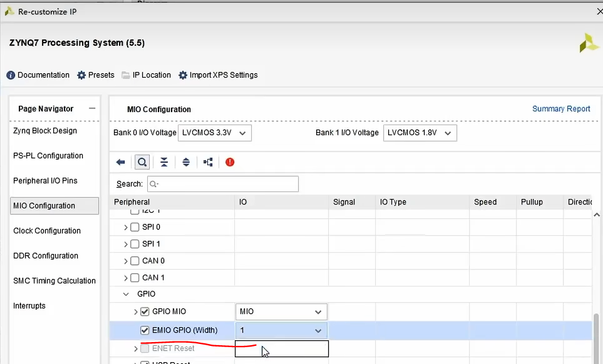
Task: Toggle the search magnifier toolbar icon
Action: 142,162
